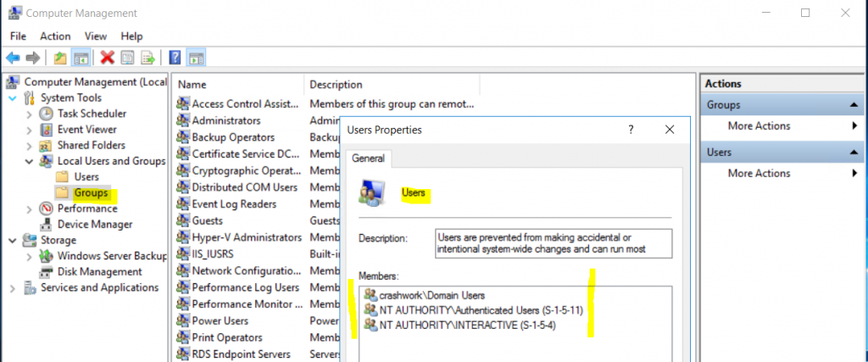Click the Device Manager icon in tree

click(x=47, y=225)
